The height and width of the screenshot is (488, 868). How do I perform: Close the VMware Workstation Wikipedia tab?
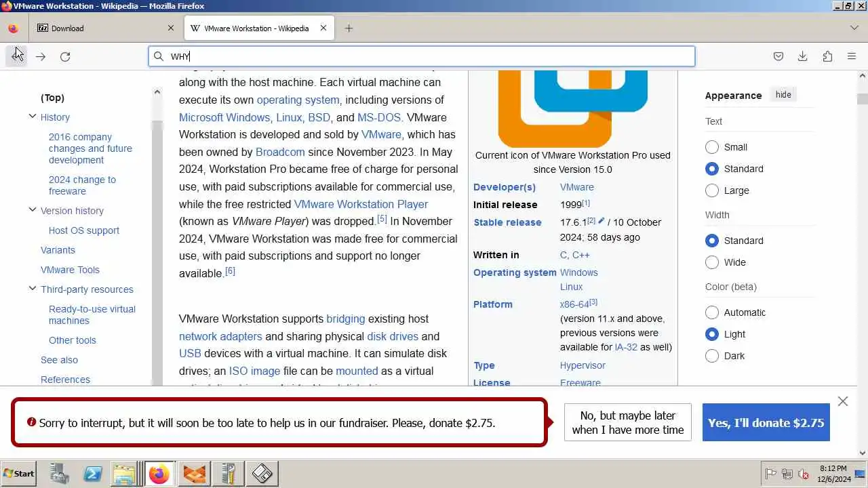[323, 28]
